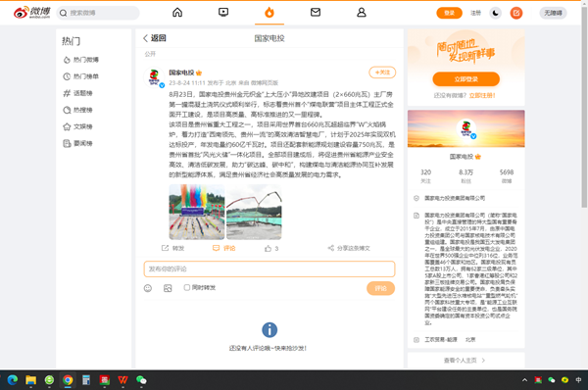Open the video tab icon

point(223,13)
